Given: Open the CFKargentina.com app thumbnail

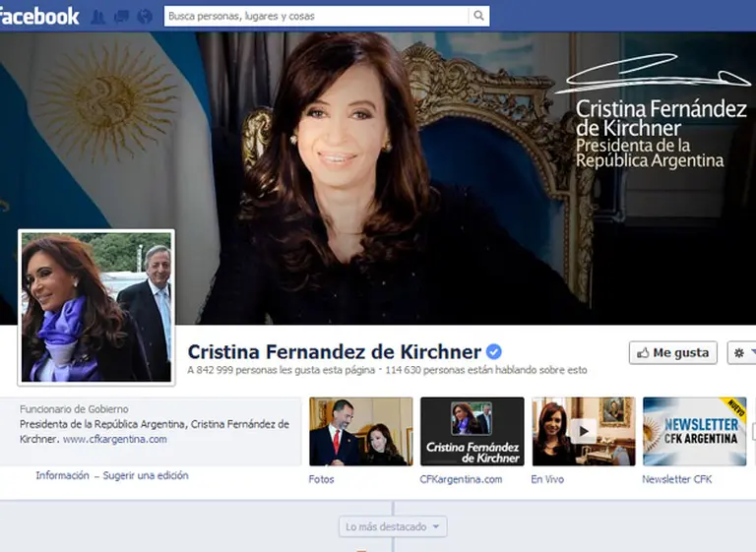Looking at the screenshot, I should tap(472, 432).
